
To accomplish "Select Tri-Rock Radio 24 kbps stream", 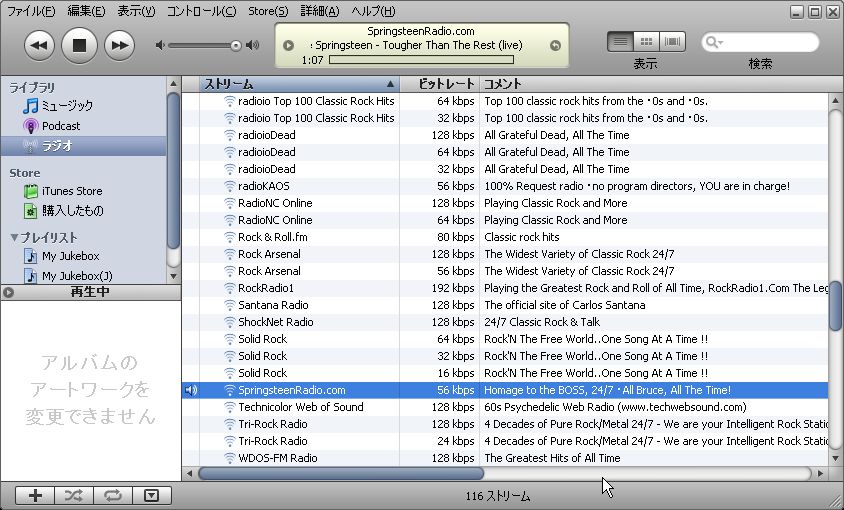I will tap(505, 441).
